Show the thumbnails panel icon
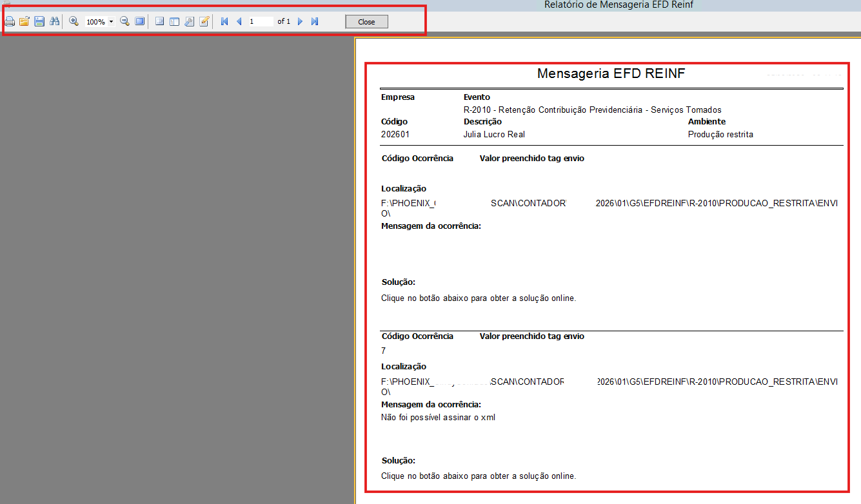 click(174, 21)
